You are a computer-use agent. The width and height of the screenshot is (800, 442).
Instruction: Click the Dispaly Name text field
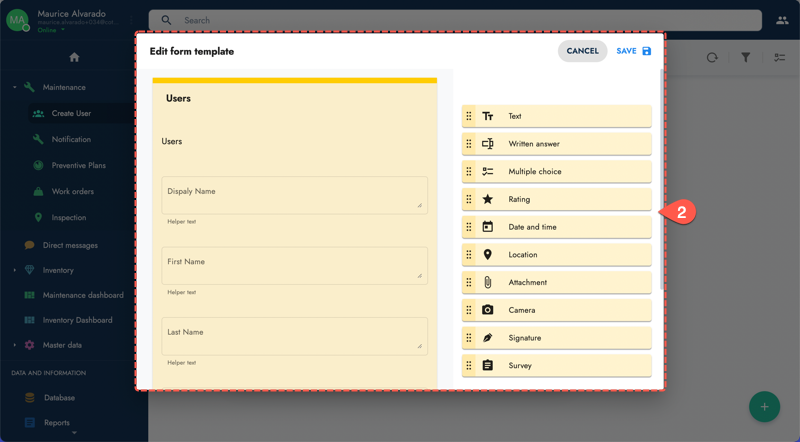tap(294, 195)
